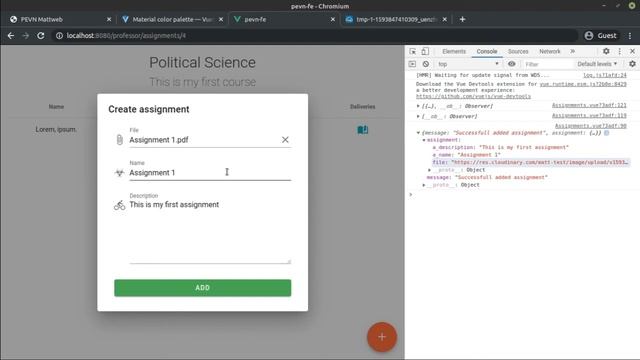Open the Network panel in DevTools

click(549, 51)
